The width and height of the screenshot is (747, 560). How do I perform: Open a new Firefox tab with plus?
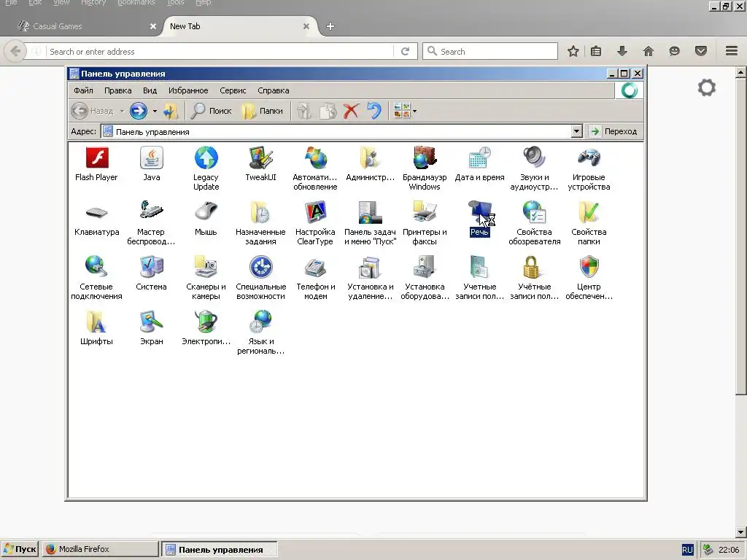(x=330, y=26)
